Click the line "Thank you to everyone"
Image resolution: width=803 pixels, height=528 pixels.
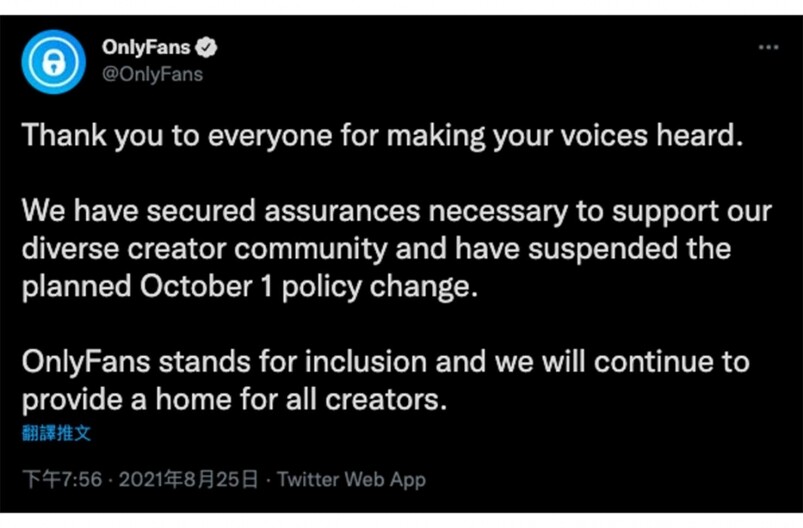[382, 136]
